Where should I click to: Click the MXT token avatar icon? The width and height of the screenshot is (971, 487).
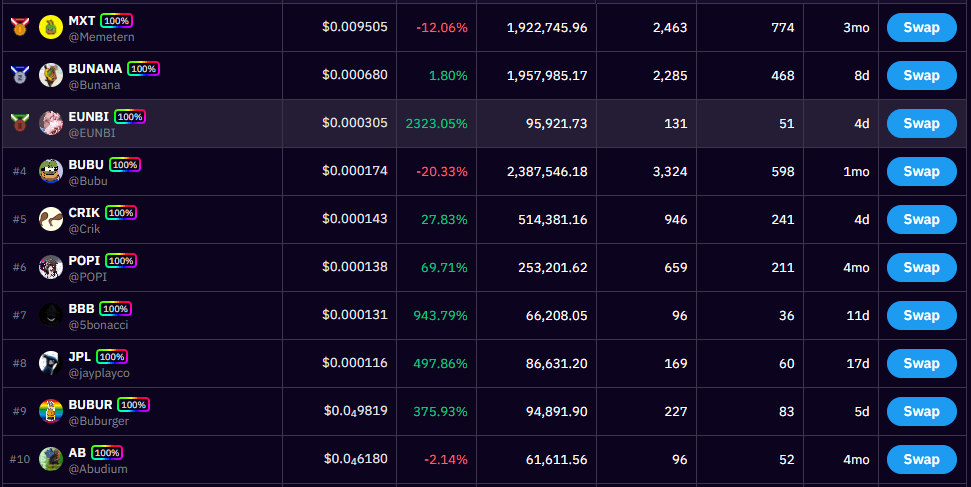51,28
